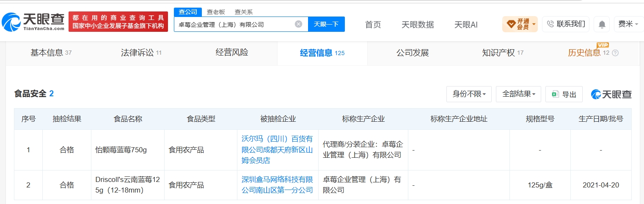Expand the 身份不限 filter dropdown
The width and height of the screenshot is (644, 204).
pyautogui.click(x=469, y=94)
